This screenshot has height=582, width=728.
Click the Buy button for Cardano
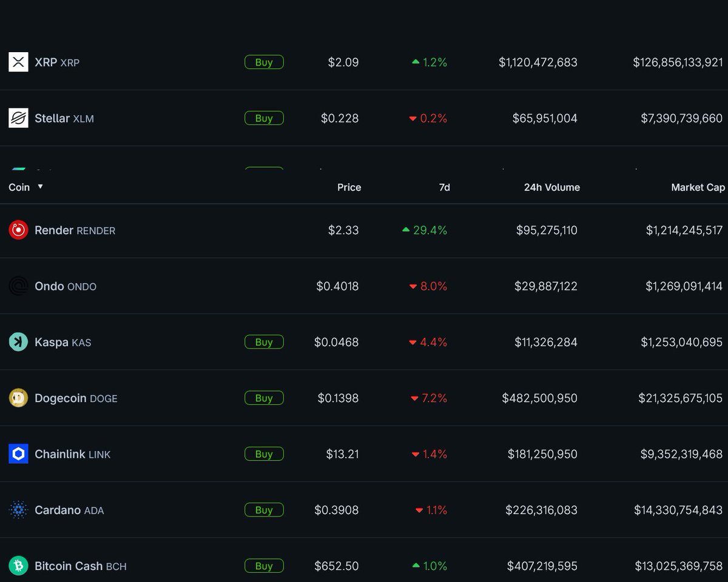tap(264, 510)
